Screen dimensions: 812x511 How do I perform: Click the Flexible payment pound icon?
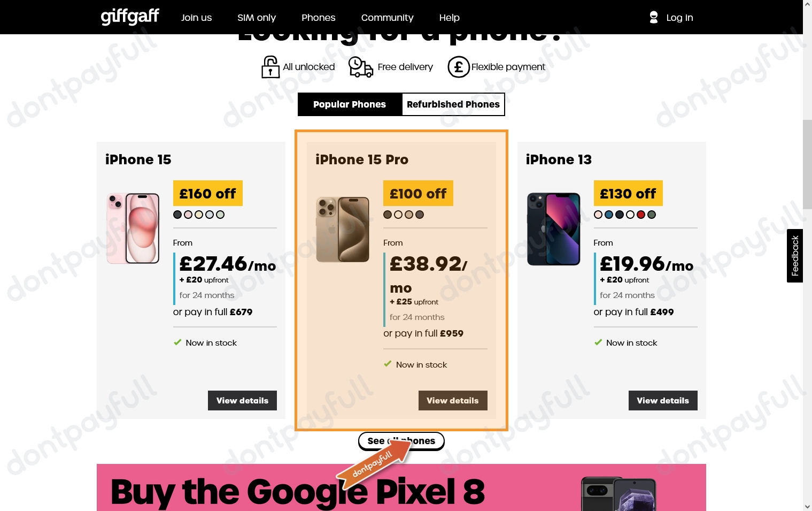(458, 66)
